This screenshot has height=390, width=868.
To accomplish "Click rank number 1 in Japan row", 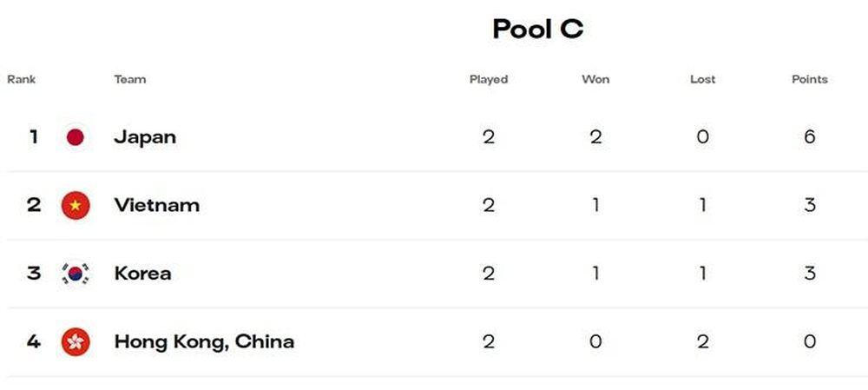I will tap(34, 137).
